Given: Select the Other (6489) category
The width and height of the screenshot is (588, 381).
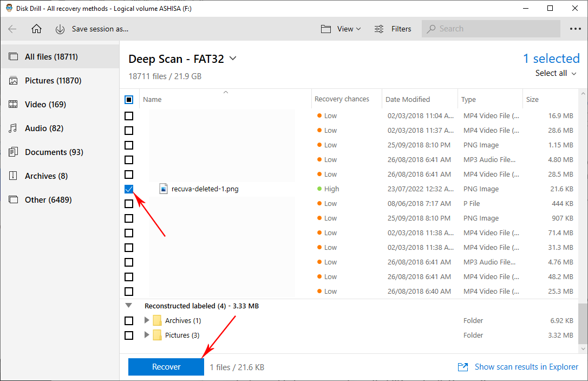Looking at the screenshot, I should (x=60, y=199).
